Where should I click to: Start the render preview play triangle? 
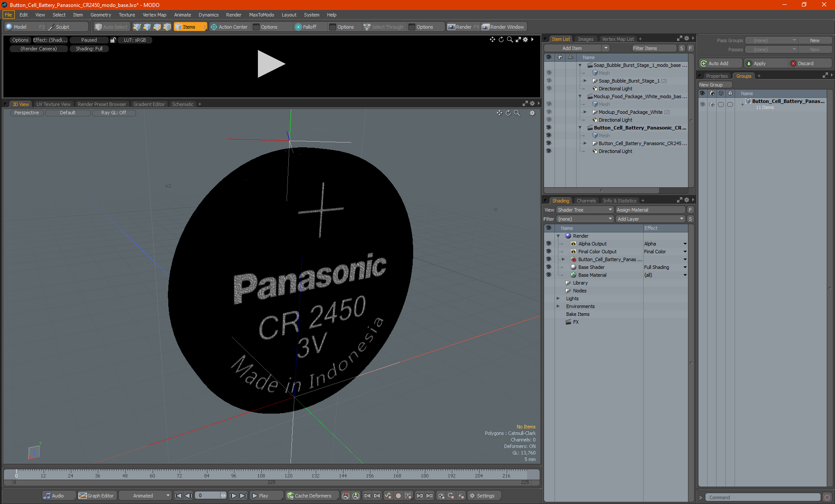(x=271, y=64)
